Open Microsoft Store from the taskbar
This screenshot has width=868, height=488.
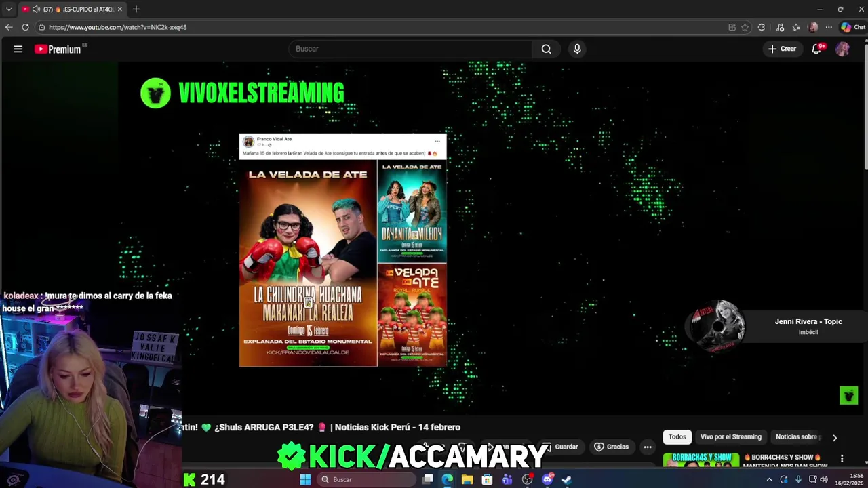[487, 479]
